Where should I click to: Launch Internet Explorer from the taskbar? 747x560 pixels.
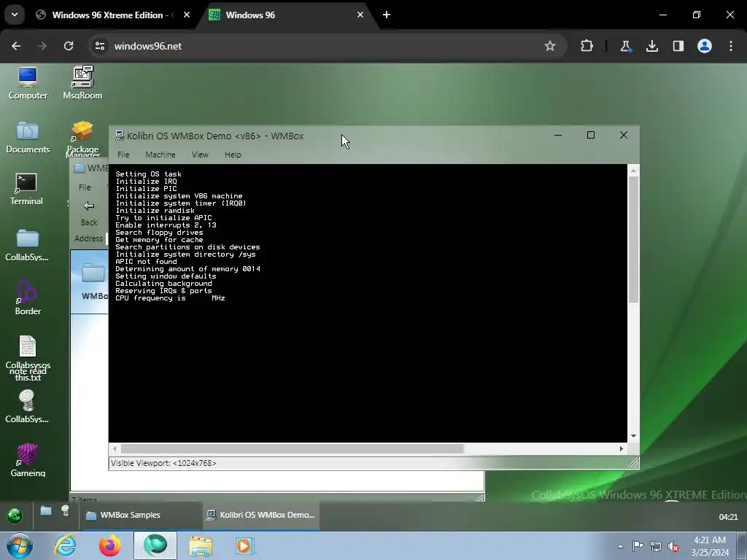pyautogui.click(x=65, y=545)
